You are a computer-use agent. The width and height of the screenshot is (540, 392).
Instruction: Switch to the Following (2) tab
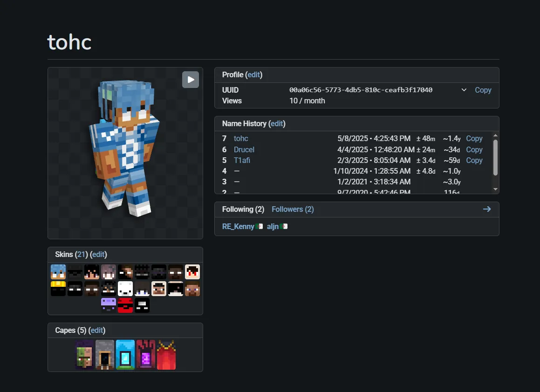click(243, 209)
